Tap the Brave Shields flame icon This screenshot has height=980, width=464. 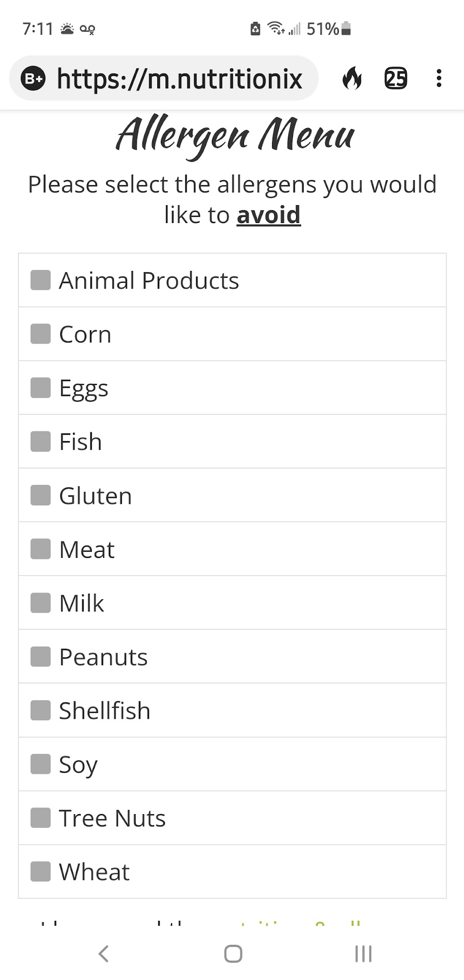pos(352,79)
